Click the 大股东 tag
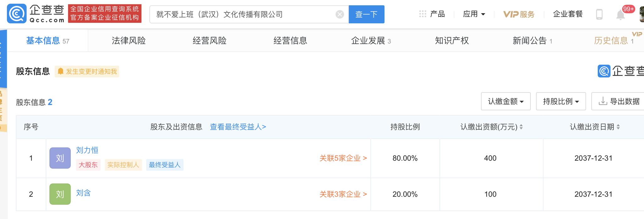Image resolution: width=644 pixels, height=219 pixels. 88,165
